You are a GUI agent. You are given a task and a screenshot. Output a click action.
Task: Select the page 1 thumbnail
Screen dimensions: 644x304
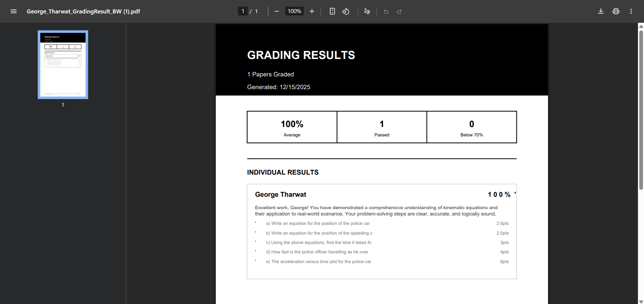[63, 65]
